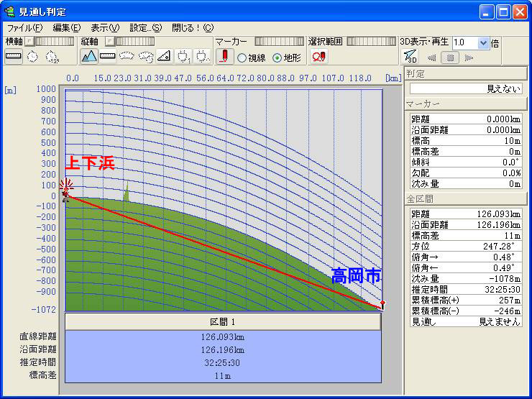Minimize the 見通し判定 window

point(487,12)
